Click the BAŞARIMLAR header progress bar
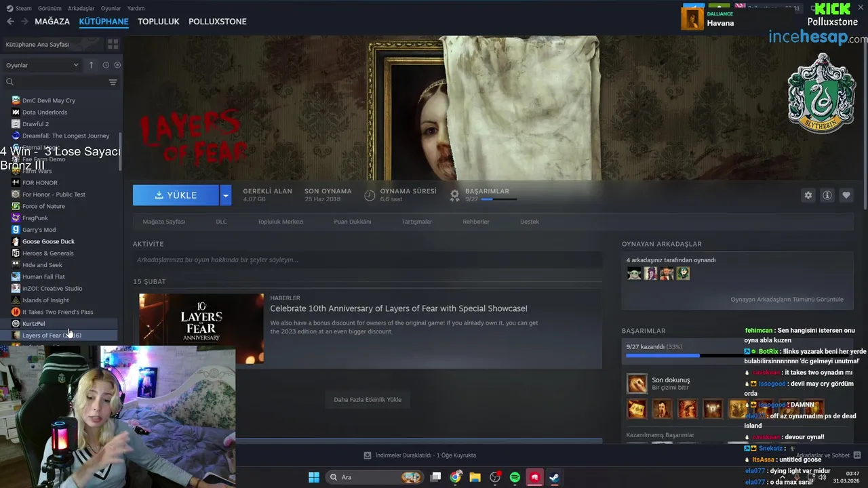The width and height of the screenshot is (868, 488). pos(499,199)
